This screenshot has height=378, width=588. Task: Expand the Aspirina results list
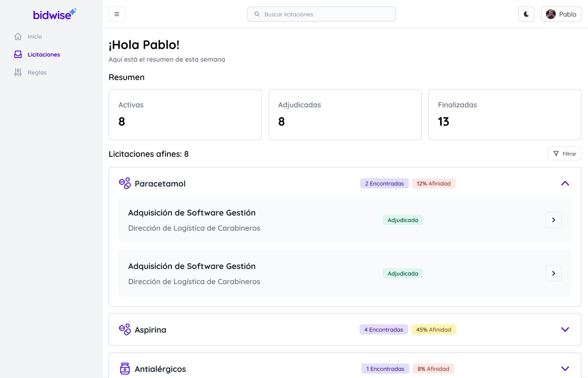pos(565,329)
